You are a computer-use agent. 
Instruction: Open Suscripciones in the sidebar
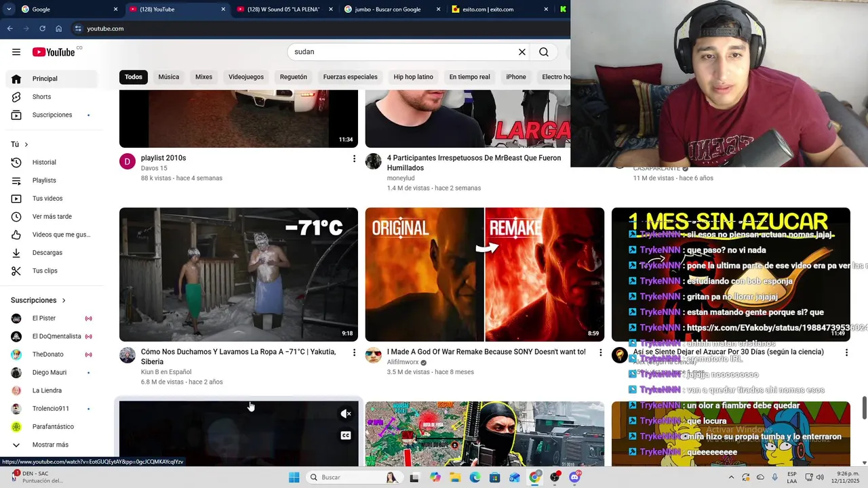click(52, 115)
